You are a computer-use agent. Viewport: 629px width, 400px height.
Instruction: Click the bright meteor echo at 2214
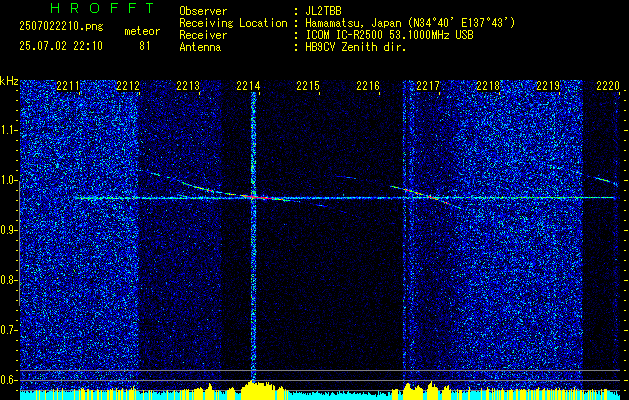(x=257, y=197)
